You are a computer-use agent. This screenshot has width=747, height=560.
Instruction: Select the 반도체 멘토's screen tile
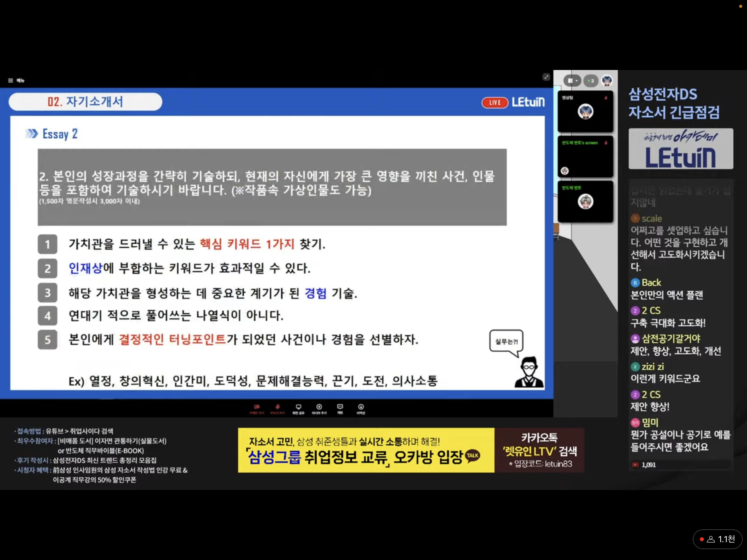click(585, 156)
